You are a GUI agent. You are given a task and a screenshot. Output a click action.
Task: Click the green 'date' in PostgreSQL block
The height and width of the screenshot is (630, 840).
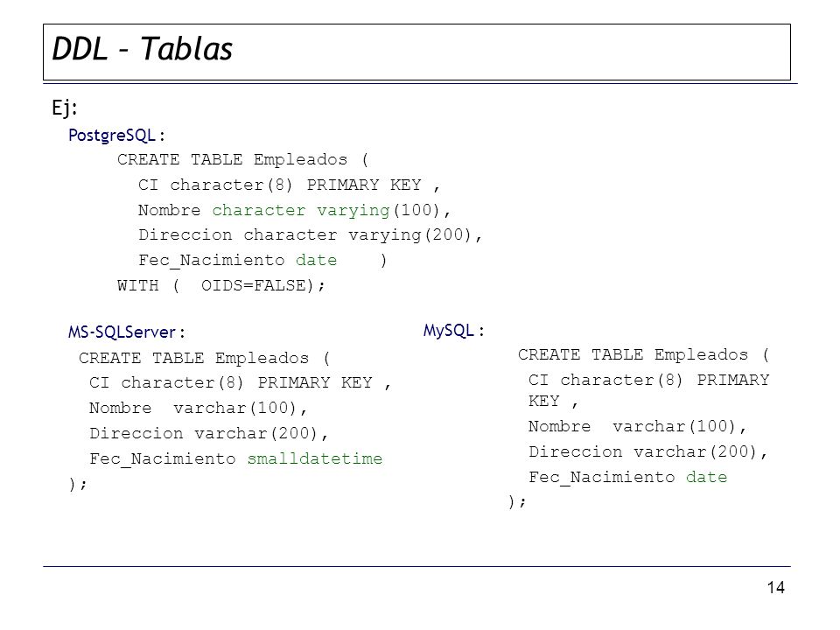tap(316, 261)
